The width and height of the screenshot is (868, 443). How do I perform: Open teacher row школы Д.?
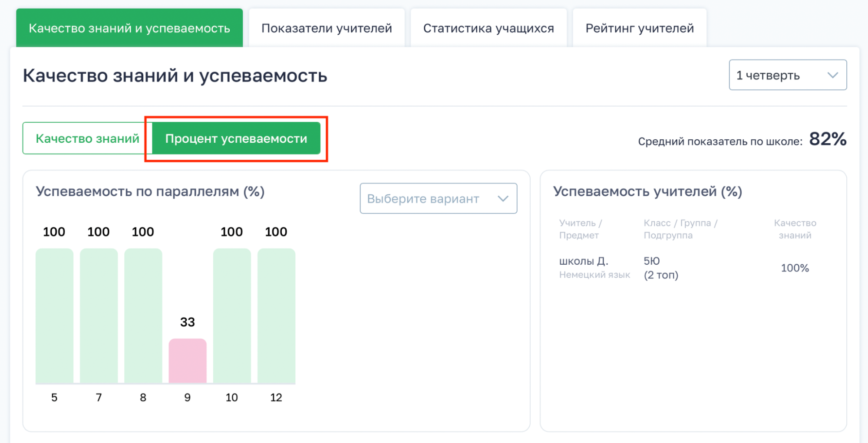point(583,261)
